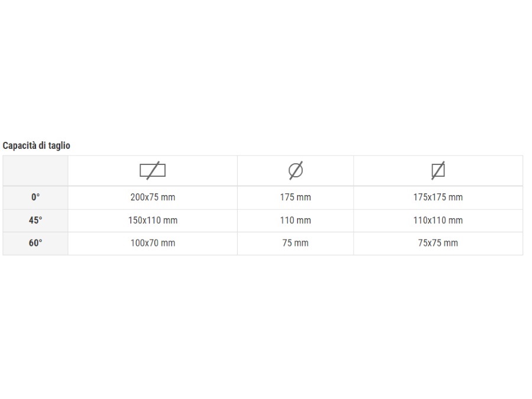532x399 pixels.
Task: Click the 200x75 mm cell
Action: [153, 197]
